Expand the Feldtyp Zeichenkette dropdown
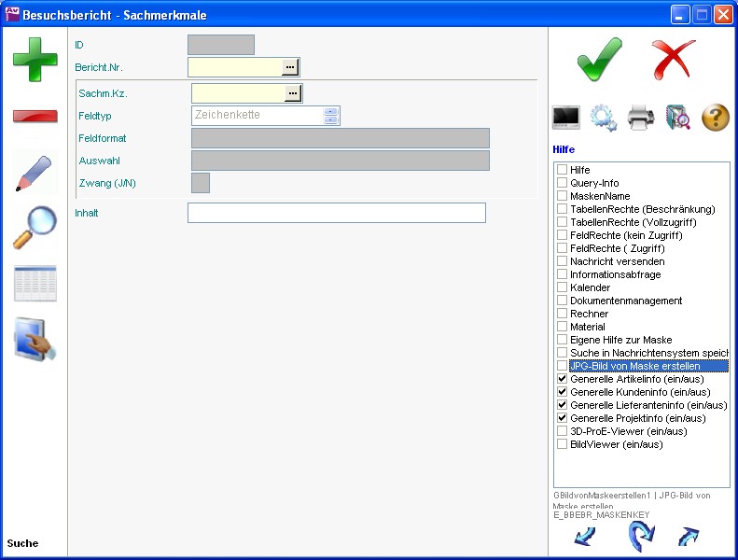Screen dimensions: 738x560 coord(330,116)
